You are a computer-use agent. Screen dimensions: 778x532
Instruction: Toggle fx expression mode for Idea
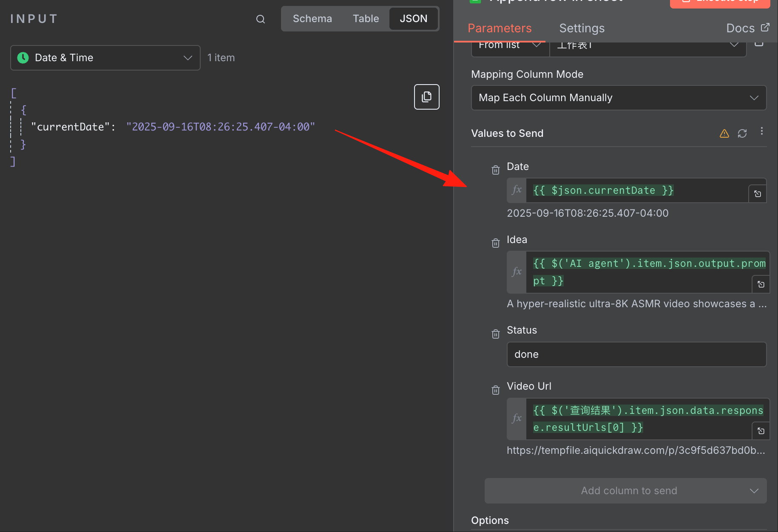click(517, 272)
